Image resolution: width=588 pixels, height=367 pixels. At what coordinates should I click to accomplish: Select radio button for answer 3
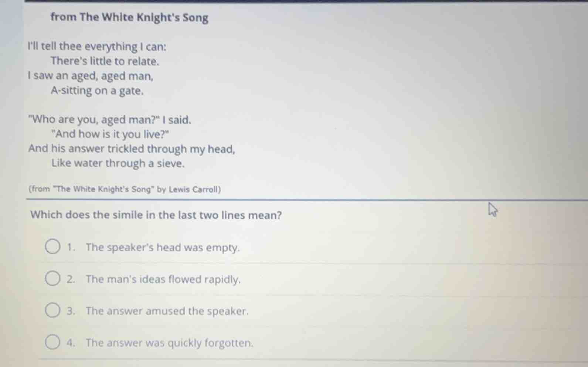[x=52, y=309]
